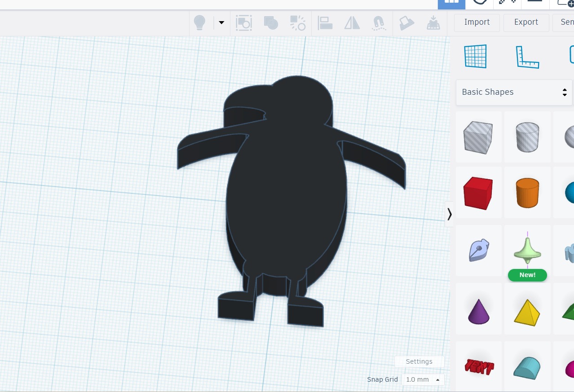Screen dimensions: 574x392
Task: Choose the purple Cone shape
Action: pos(478,311)
